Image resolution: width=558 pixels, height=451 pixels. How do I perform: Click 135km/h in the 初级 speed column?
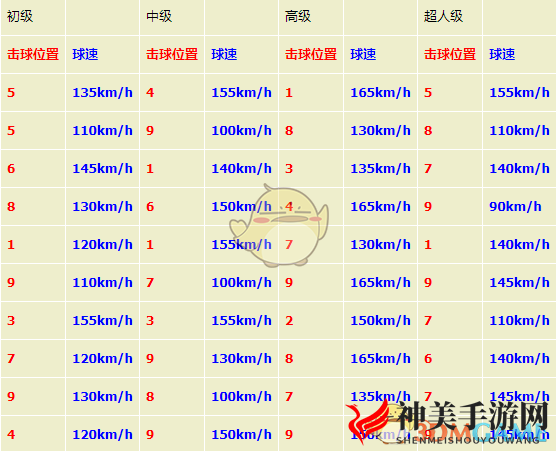pos(102,93)
